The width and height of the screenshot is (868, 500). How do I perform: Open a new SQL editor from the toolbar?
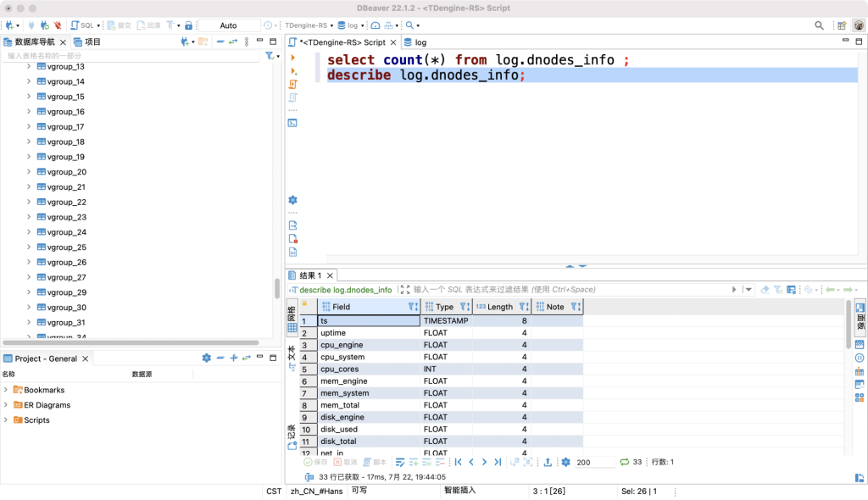pyautogui.click(x=81, y=25)
